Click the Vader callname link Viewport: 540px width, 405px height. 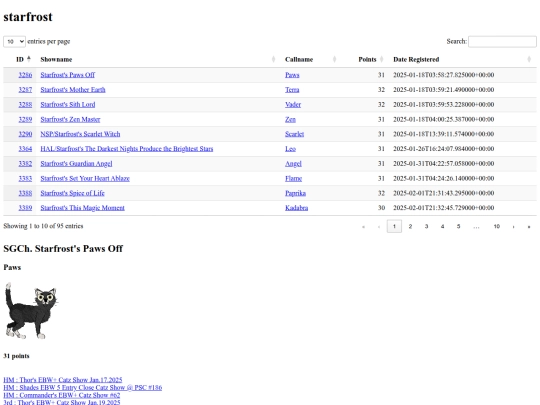pos(293,104)
